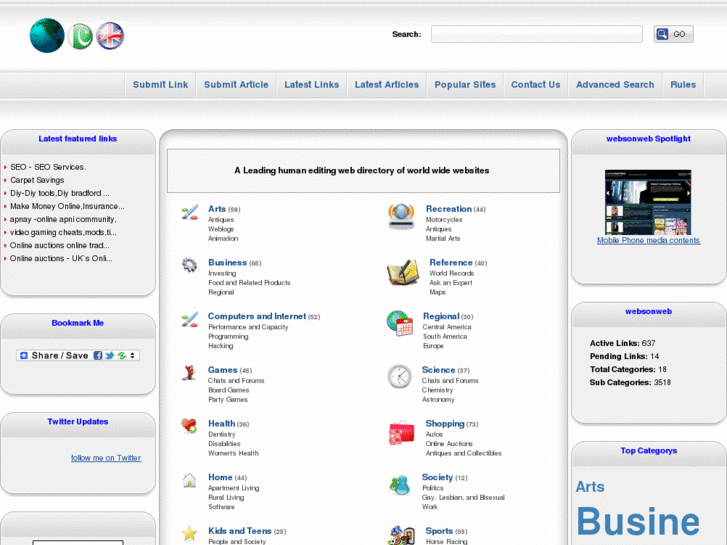This screenshot has height=545, width=727.
Task: Open the Board Games subcategory link
Action: tap(229, 390)
